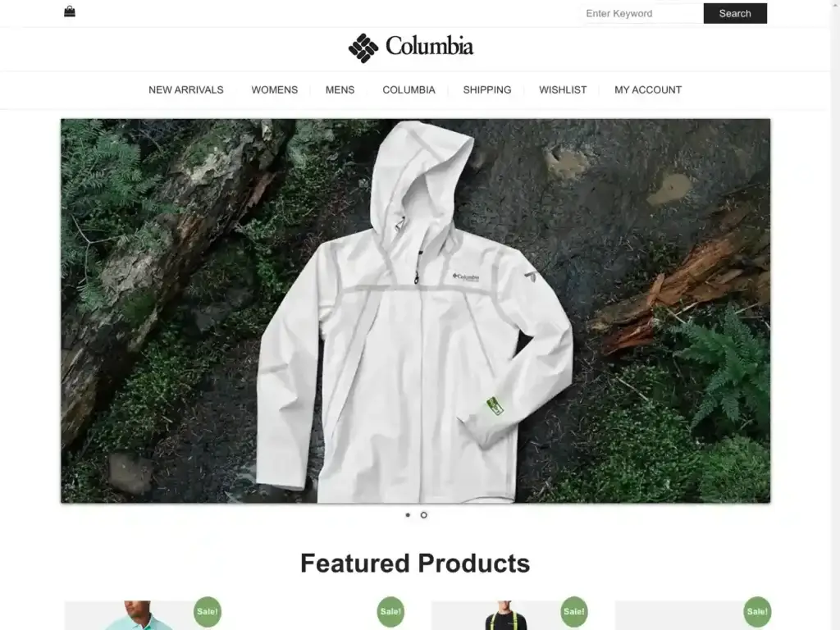This screenshot has height=630, width=840.
Task: Select the first slideshow dot indicator
Action: pos(408,515)
